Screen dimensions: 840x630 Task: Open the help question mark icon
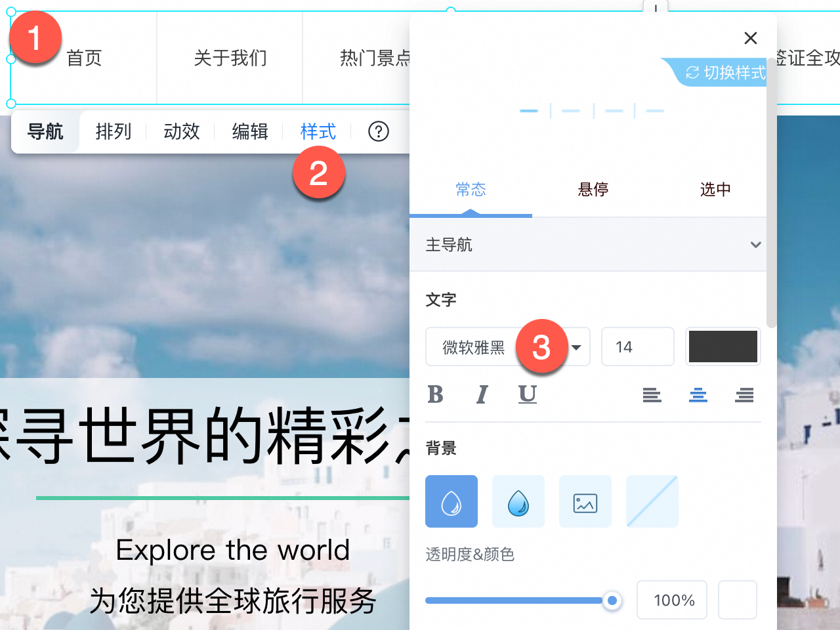(x=379, y=131)
